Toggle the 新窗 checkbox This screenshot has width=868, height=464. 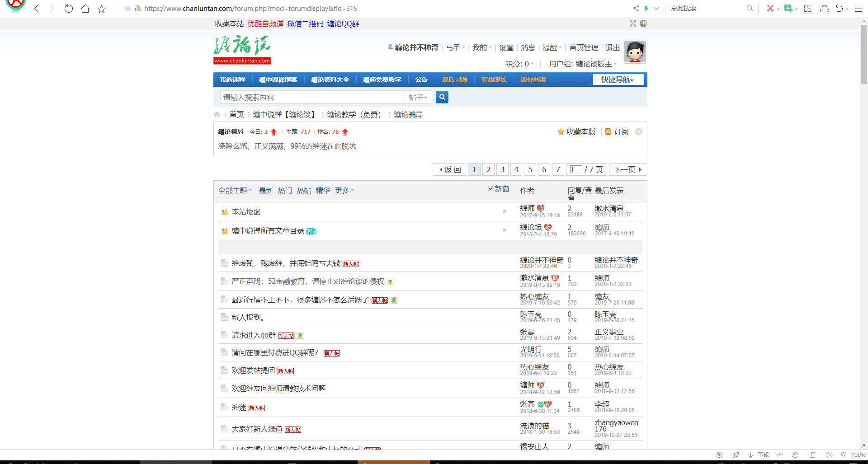(x=491, y=189)
